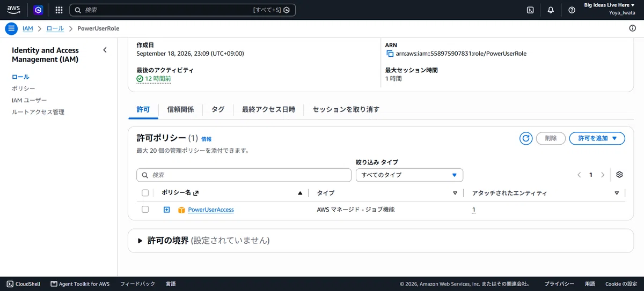Open IAM ユーザー in the side navigation

pos(30,100)
